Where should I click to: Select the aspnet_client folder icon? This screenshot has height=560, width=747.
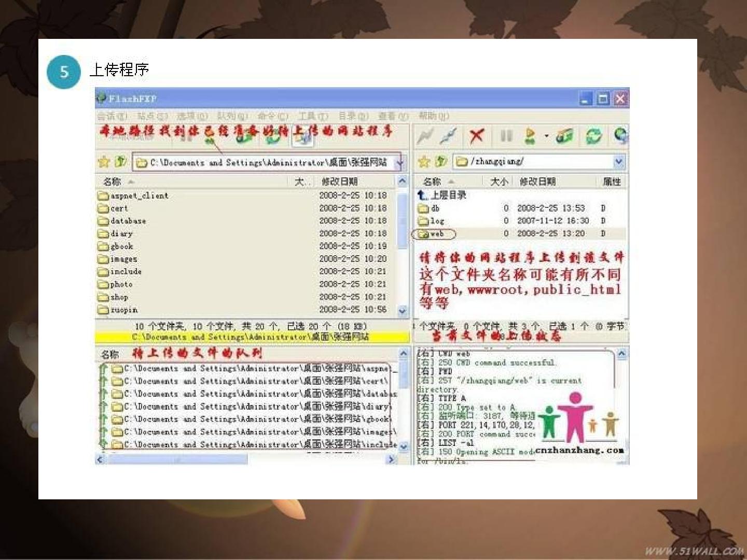103,195
